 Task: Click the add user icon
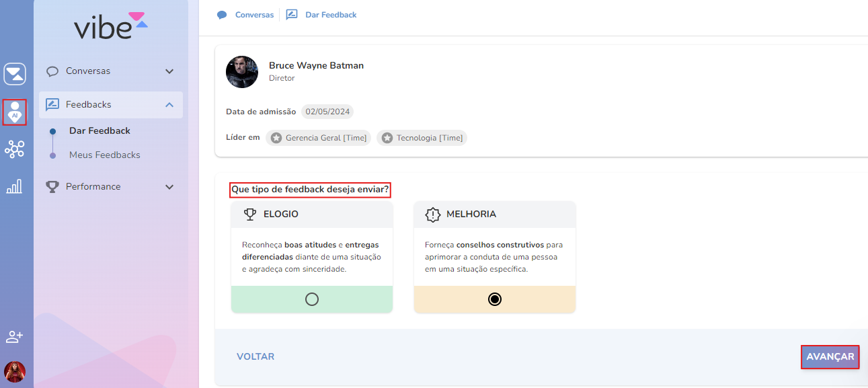(x=15, y=336)
